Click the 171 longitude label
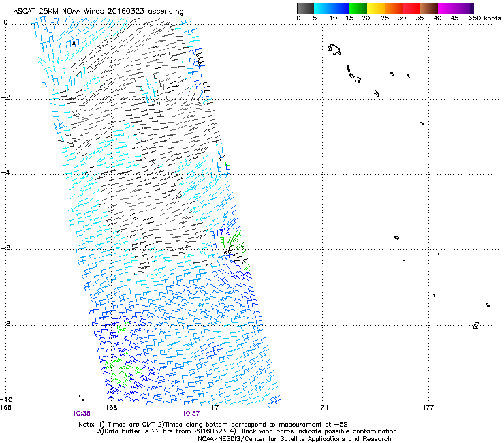 (217, 408)
